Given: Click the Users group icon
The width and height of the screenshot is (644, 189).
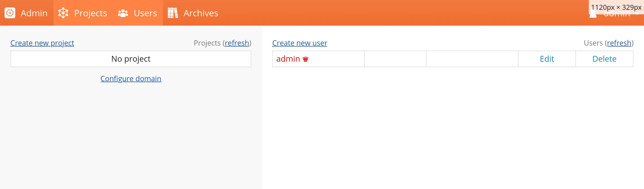Looking at the screenshot, I should pos(123,13).
